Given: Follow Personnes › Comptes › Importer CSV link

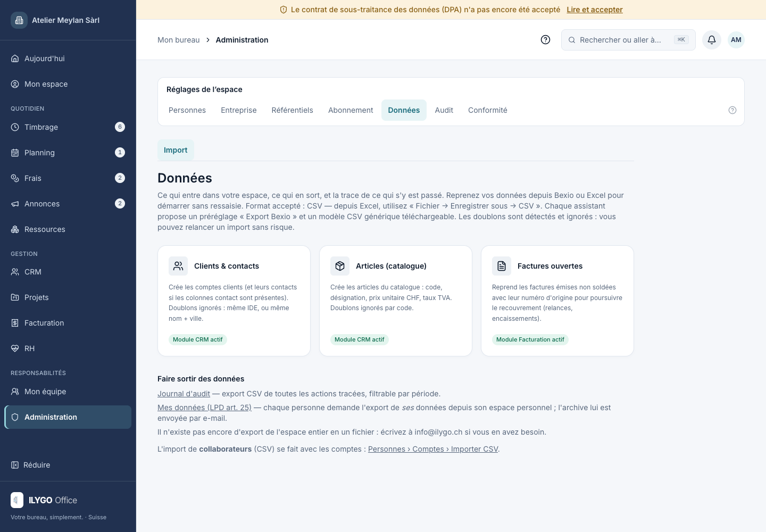Looking at the screenshot, I should [x=433, y=449].
